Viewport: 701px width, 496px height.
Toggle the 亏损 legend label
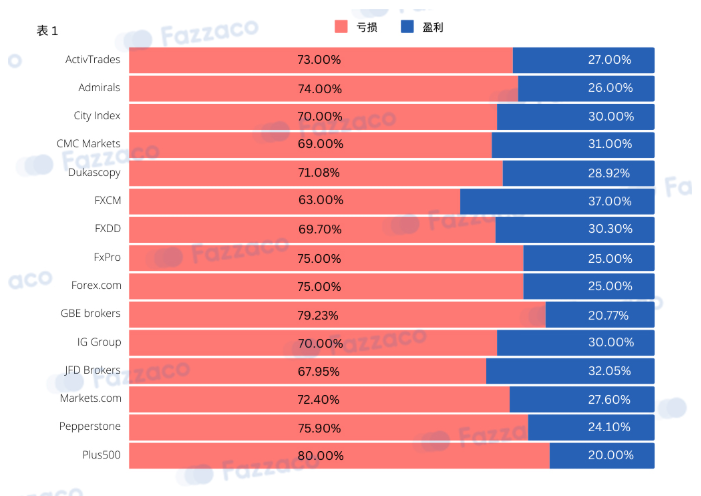[367, 27]
